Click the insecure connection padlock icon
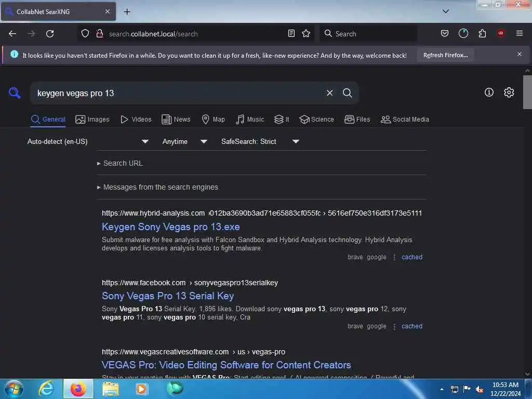Viewport: 532px width, 399px height. pos(100,34)
